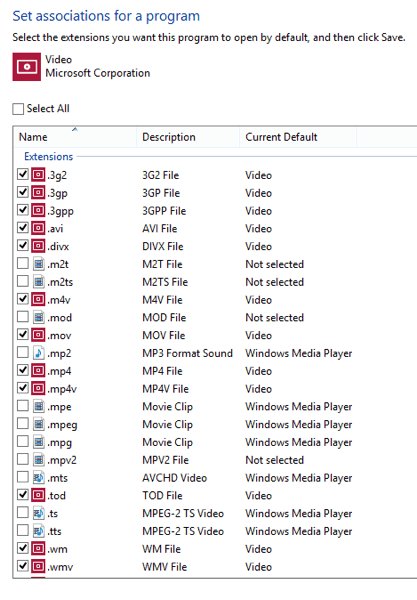Select the .tod TOD File row
The width and height of the screenshot is (417, 600).
pyautogui.click(x=216, y=496)
